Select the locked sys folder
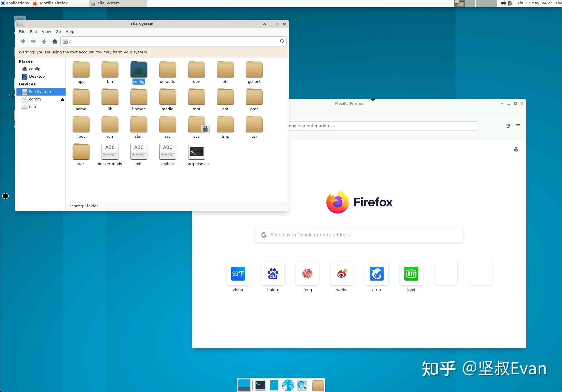Viewport: 562px width, 392px height. click(197, 127)
